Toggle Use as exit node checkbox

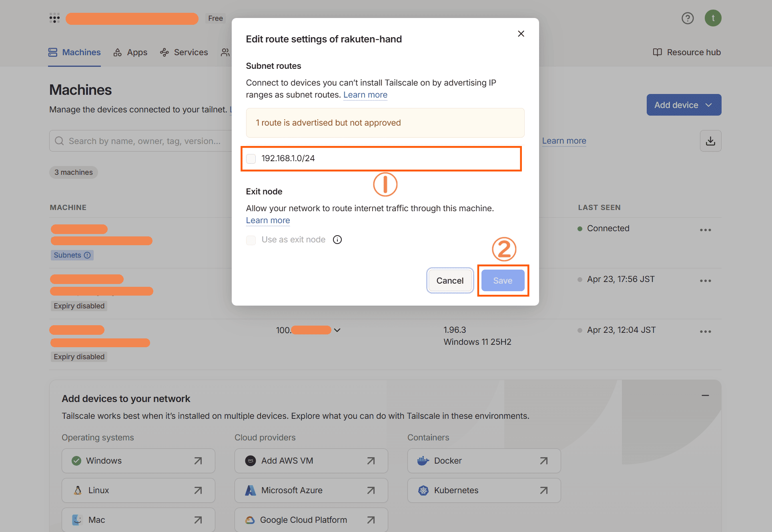tap(251, 240)
